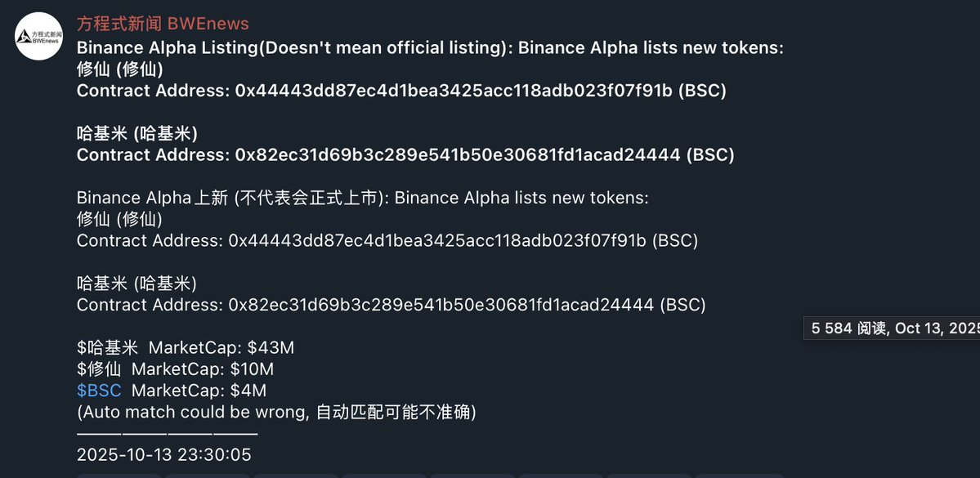This screenshot has height=478, width=980.
Task: Click the blue $BSC cashtag link
Action: click(x=99, y=391)
